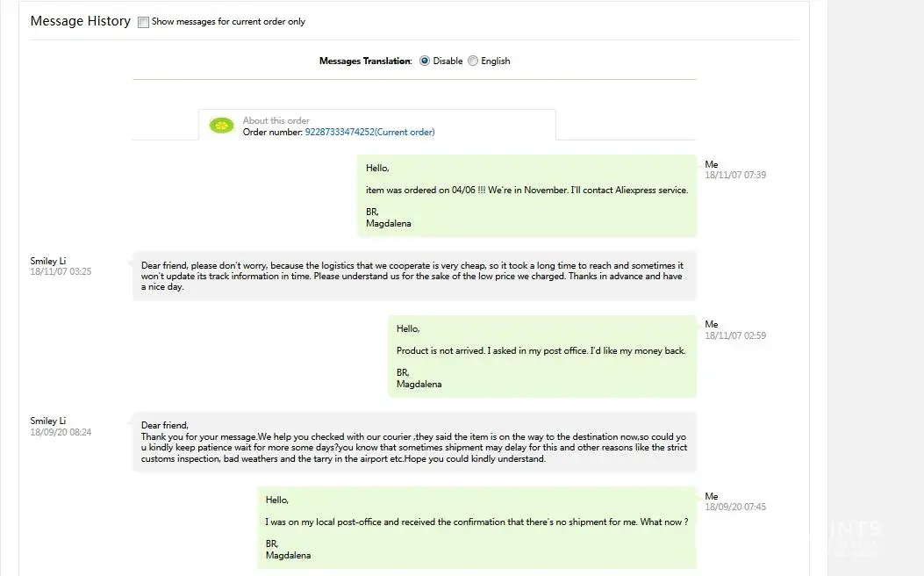Click the green order icon

coord(222,126)
